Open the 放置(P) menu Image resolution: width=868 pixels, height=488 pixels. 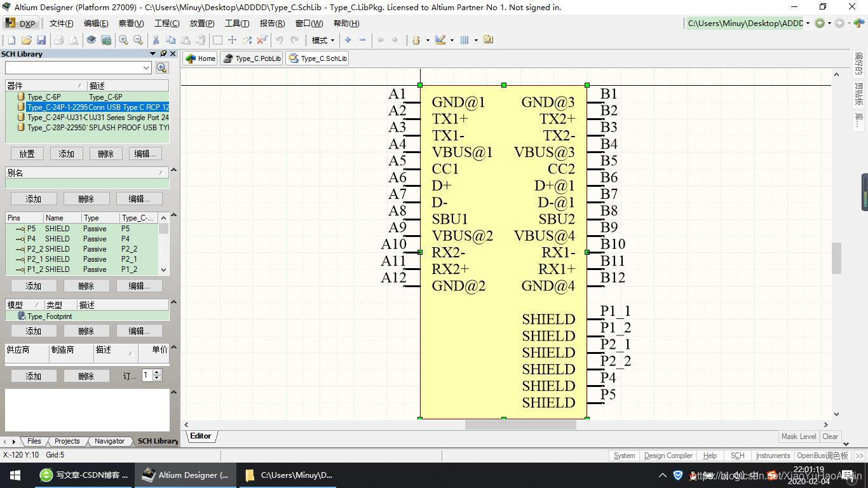tap(202, 24)
